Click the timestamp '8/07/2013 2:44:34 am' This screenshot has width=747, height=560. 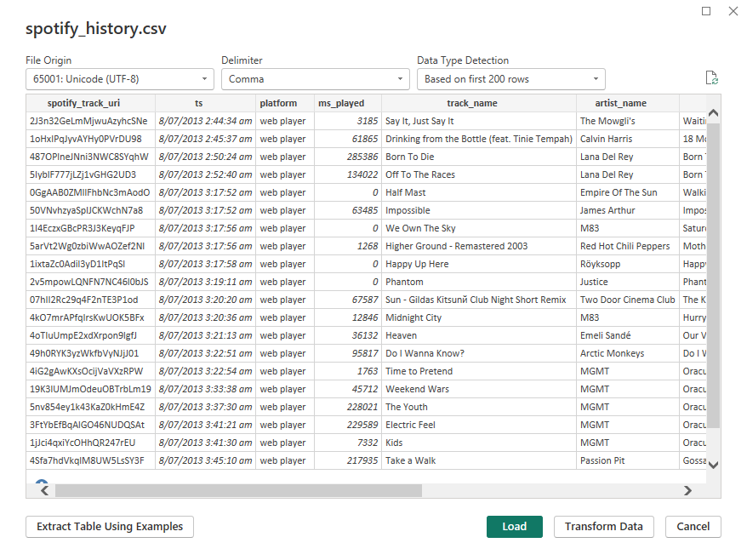[205, 121]
